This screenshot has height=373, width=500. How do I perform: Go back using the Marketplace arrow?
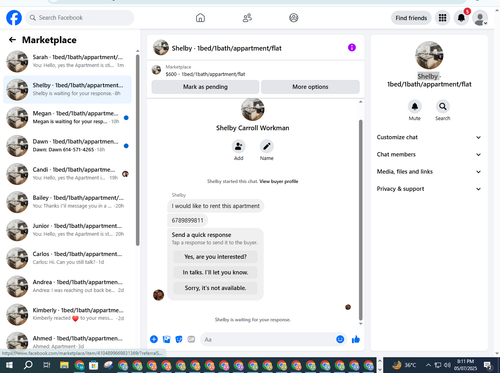click(x=12, y=40)
